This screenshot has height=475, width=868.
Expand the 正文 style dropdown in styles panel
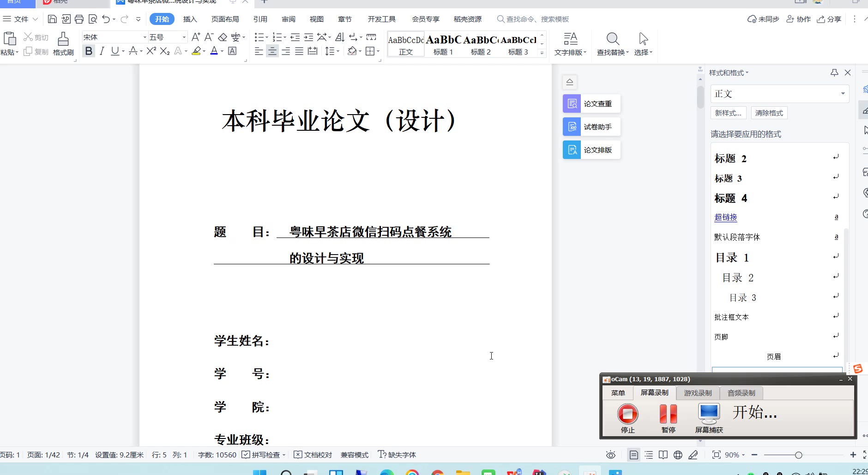click(x=843, y=94)
